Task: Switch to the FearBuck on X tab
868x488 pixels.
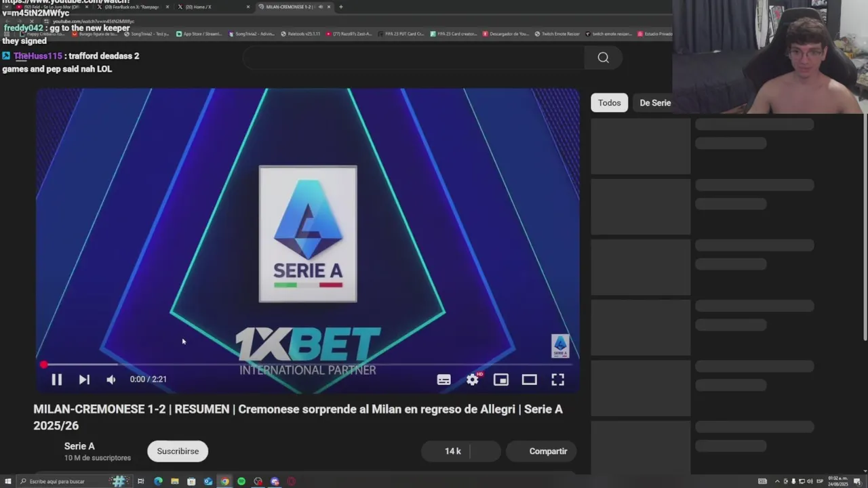Action: [x=132, y=7]
